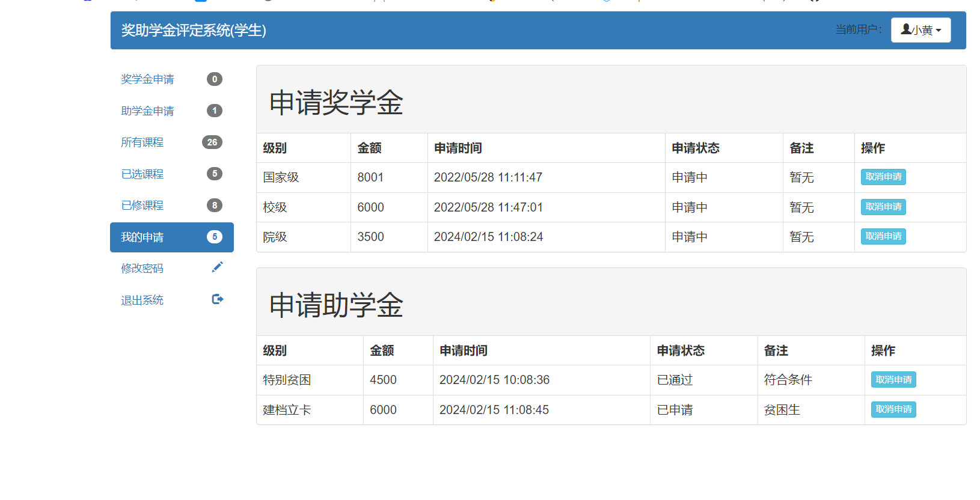This screenshot has height=500, width=980.
Task: Open the 小黄 user dropdown
Action: click(920, 30)
